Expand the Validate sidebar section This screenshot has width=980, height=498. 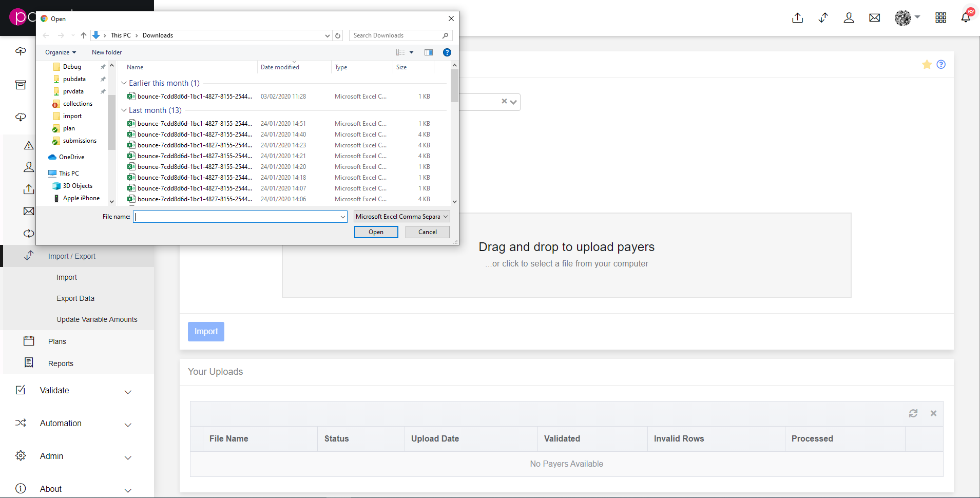pyautogui.click(x=128, y=392)
